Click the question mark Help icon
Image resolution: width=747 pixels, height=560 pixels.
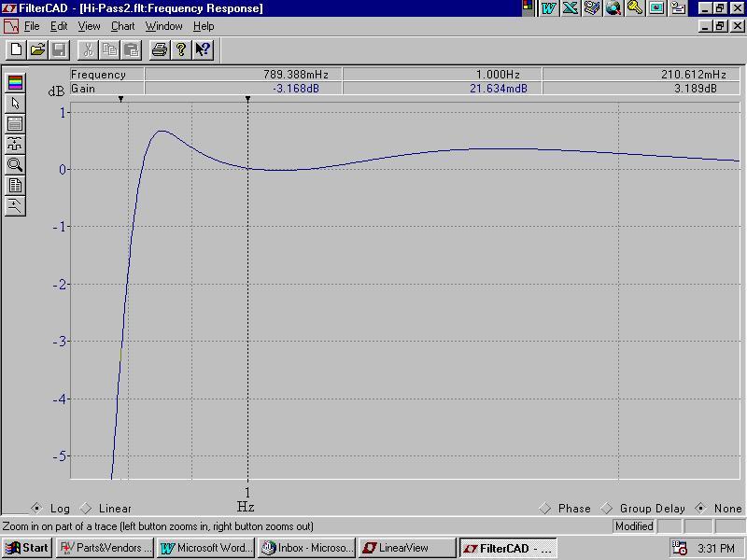click(181, 49)
